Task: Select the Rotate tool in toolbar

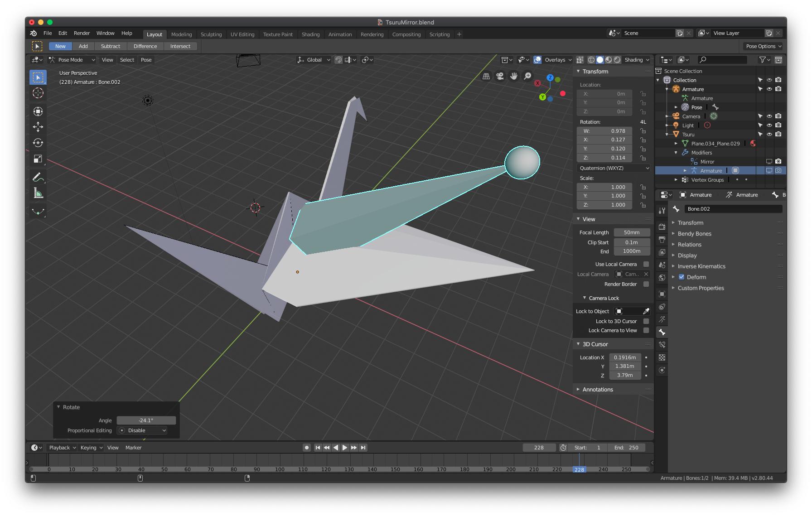Action: [x=38, y=143]
